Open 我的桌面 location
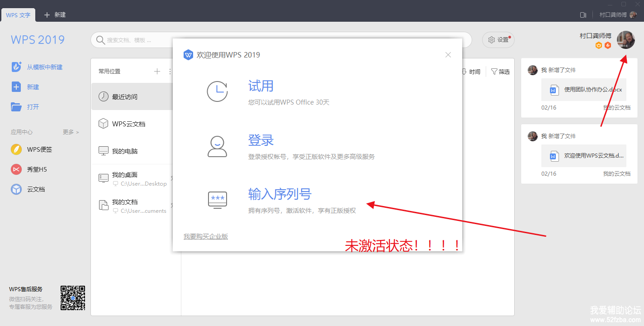 point(132,179)
